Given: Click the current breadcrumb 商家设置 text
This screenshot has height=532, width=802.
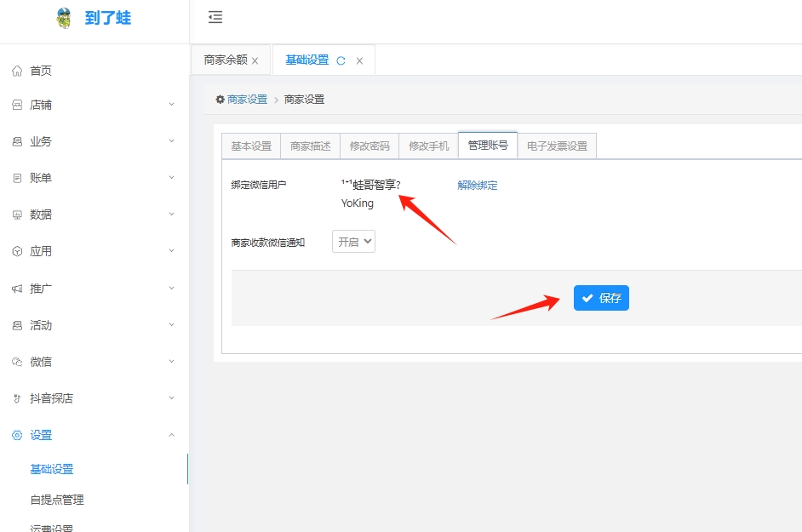Looking at the screenshot, I should click(x=304, y=100).
